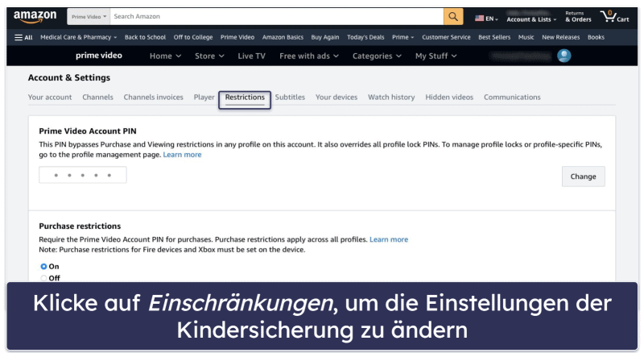The width and height of the screenshot is (644, 353).
Task: Open the Prime Video search category dropdown
Action: [89, 16]
